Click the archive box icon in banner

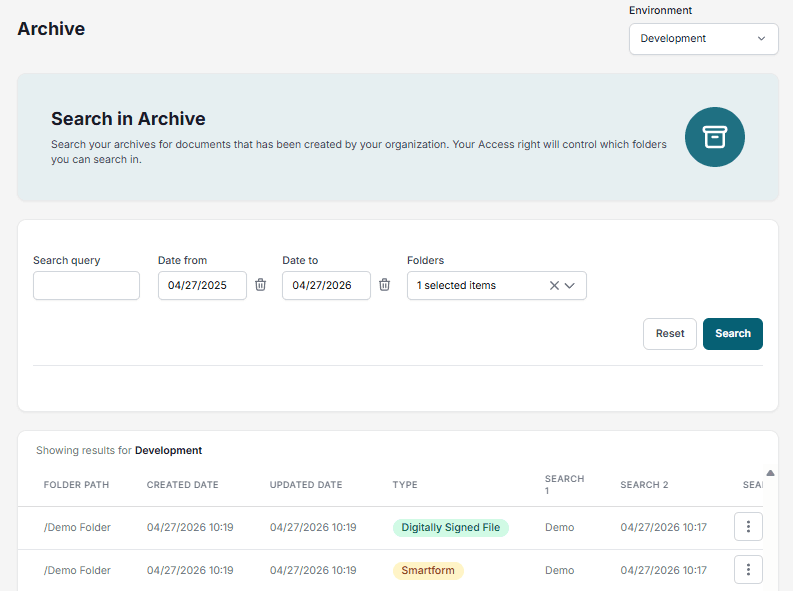(715, 137)
